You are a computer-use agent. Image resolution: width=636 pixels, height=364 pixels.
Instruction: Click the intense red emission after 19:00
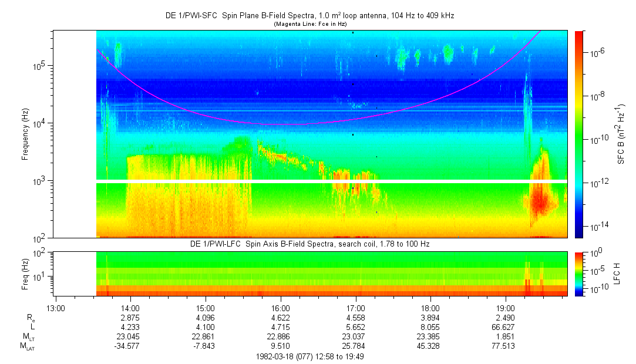click(539, 201)
